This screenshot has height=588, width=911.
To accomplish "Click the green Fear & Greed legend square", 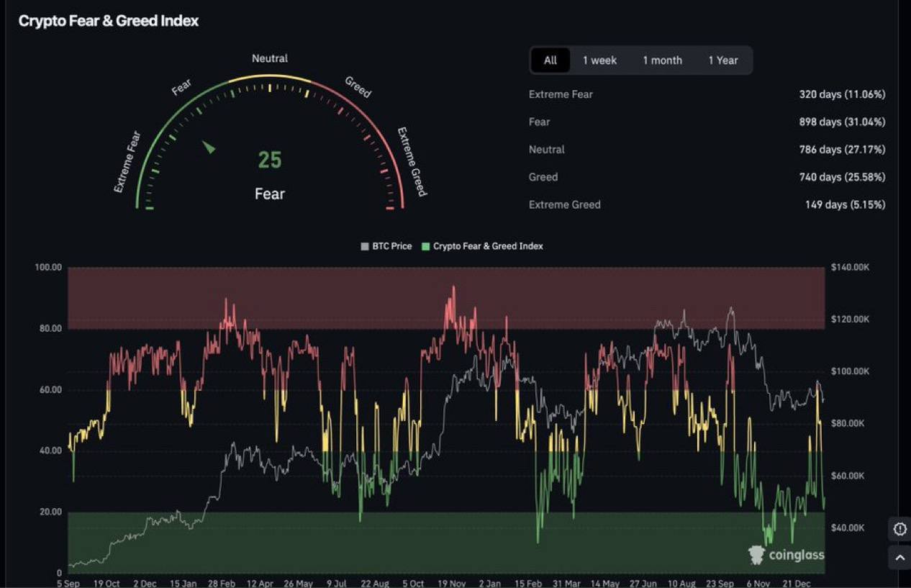I will (x=425, y=247).
